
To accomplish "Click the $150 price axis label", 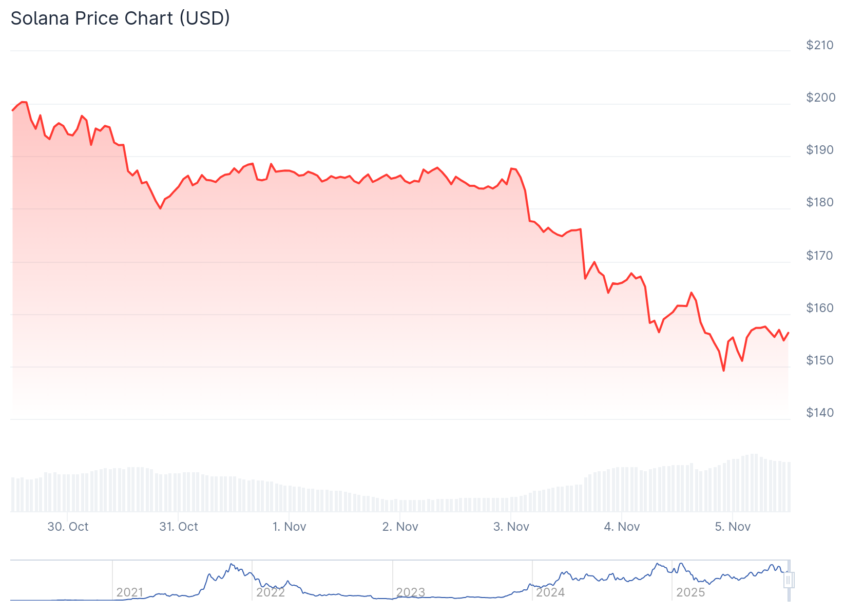I will (820, 360).
